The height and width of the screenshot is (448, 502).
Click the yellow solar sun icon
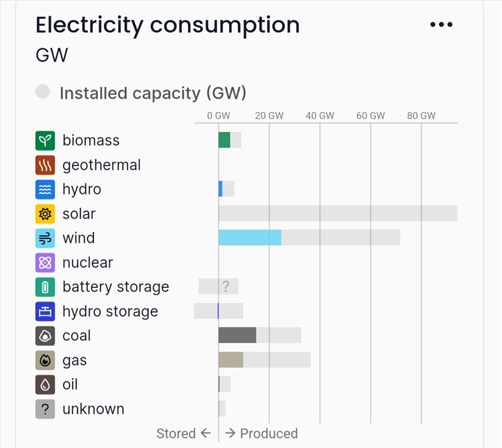click(x=45, y=213)
